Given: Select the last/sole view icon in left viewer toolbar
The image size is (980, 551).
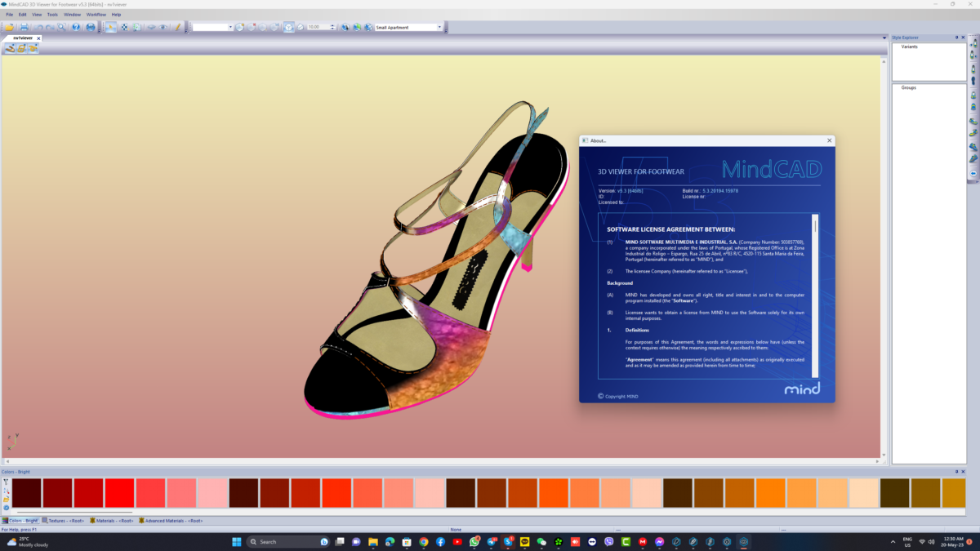Looking at the screenshot, I should [x=33, y=47].
